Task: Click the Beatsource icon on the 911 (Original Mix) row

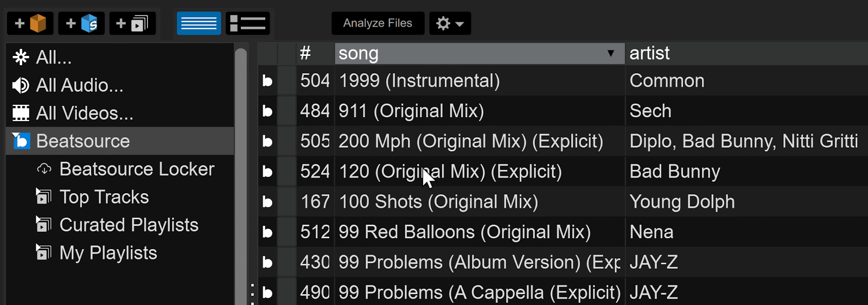Action: click(x=267, y=111)
